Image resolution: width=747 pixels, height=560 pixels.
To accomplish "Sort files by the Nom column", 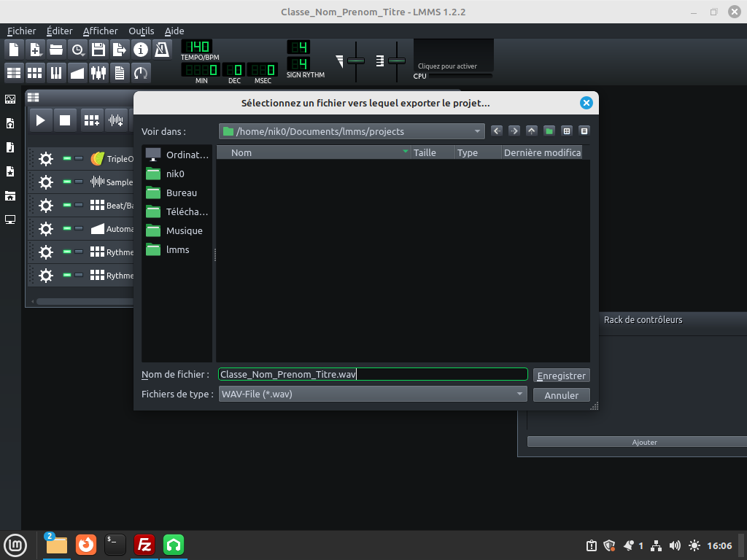I will [x=314, y=152].
